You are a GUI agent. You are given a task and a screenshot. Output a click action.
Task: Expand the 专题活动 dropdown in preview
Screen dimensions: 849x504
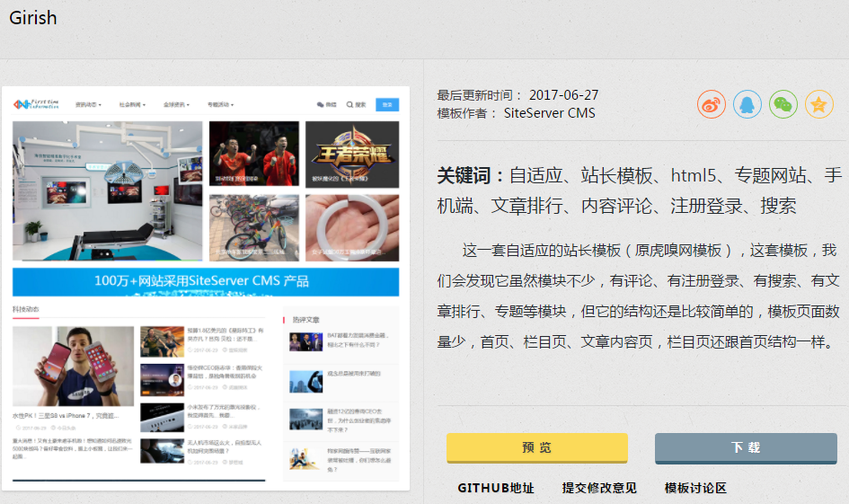pos(220,105)
